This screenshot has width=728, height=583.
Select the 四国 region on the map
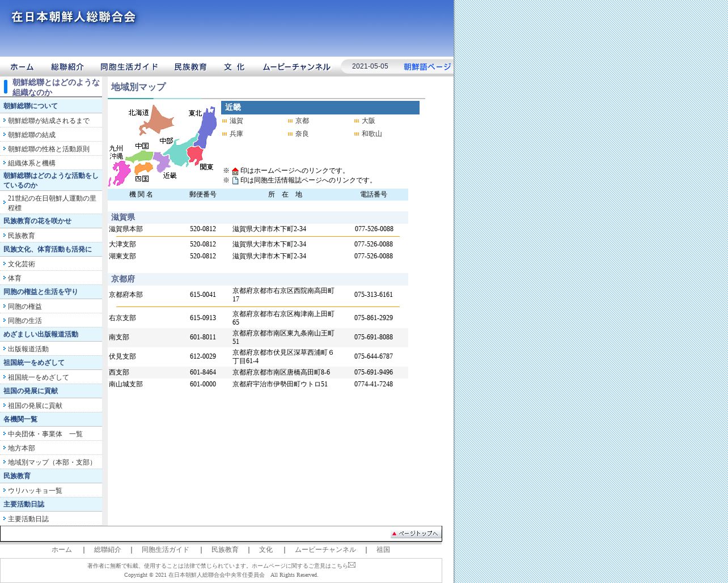(143, 169)
